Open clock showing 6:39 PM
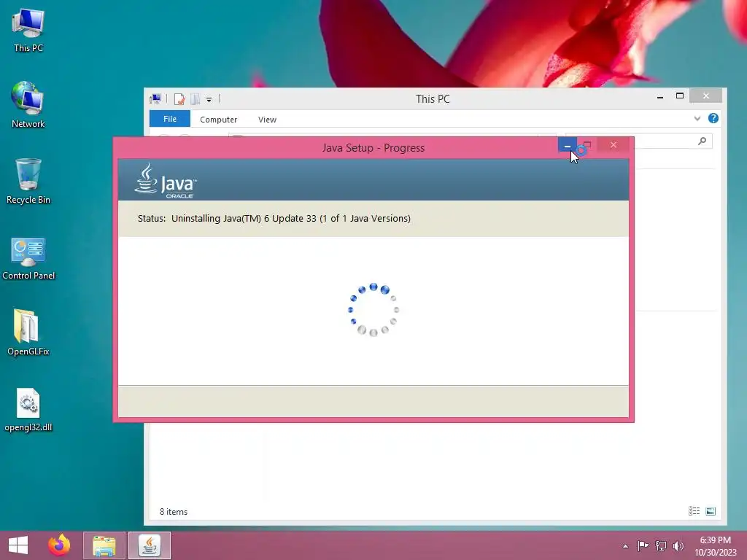 coord(715,546)
